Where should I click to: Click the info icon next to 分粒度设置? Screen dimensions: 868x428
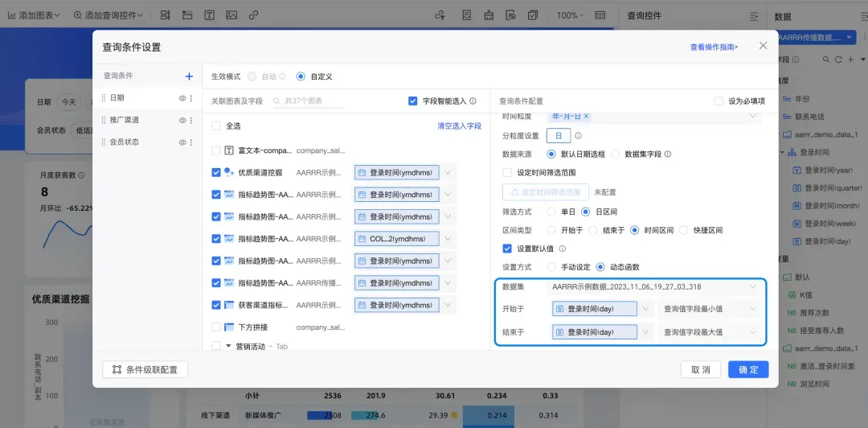point(578,136)
